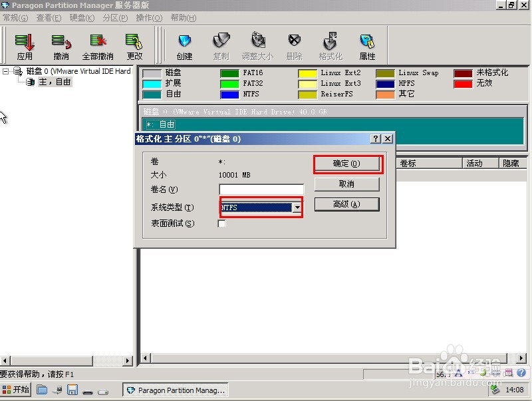Collapse the 磁盘 0 tree node

pyautogui.click(x=5, y=71)
